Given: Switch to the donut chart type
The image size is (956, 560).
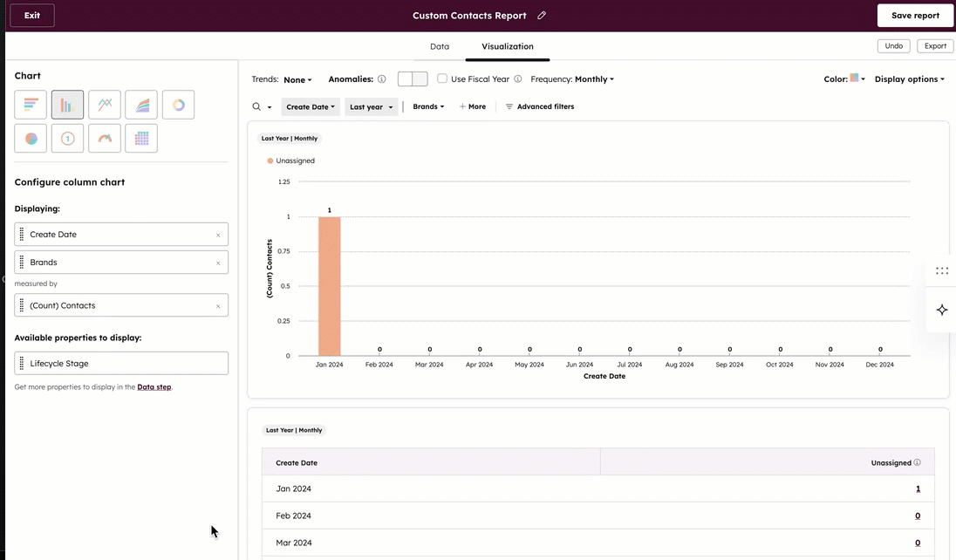Looking at the screenshot, I should click(177, 104).
